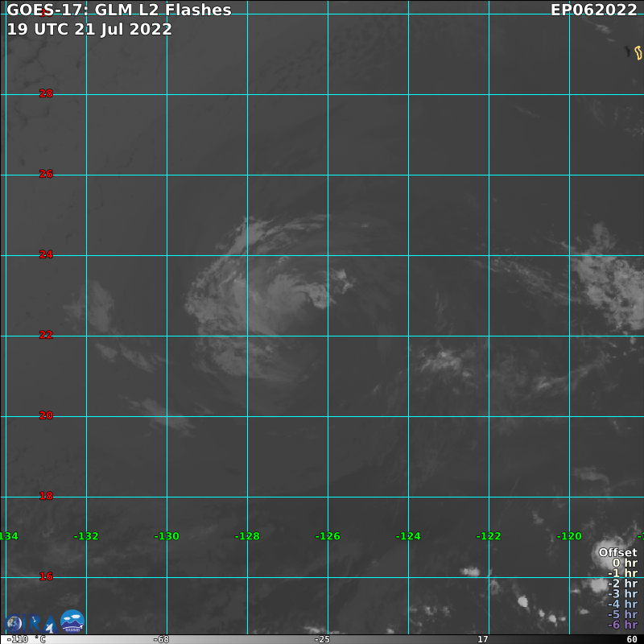Pick the '-4 hr' offset legend entry
Viewport: 644px width, 644px height.
622,604
